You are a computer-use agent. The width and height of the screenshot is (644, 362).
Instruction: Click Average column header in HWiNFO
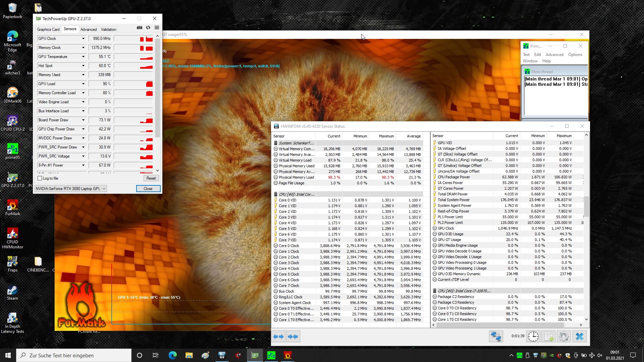pos(409,136)
